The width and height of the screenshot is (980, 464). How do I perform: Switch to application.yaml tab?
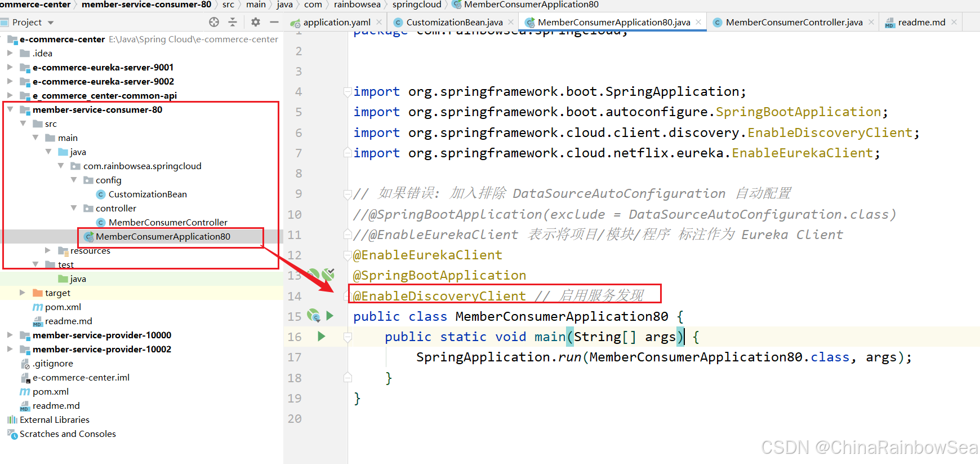(337, 22)
